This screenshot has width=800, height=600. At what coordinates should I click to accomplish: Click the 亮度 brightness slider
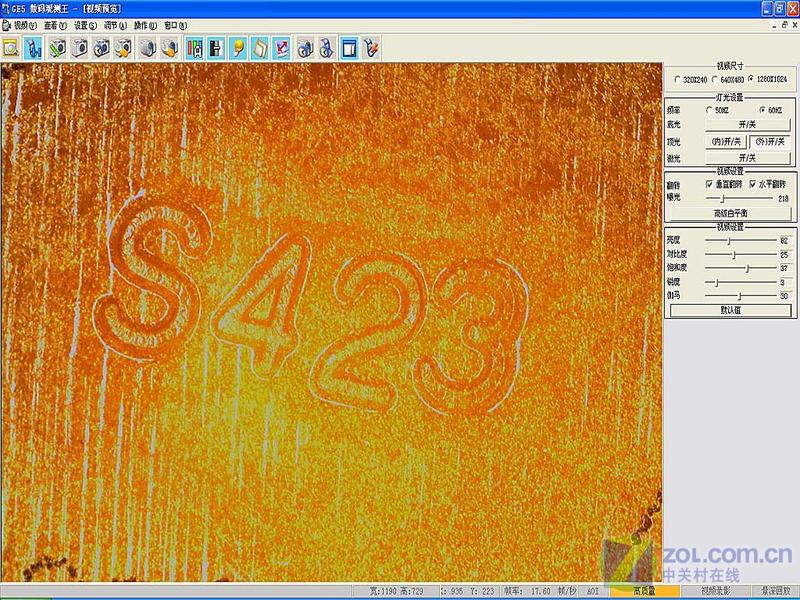(741, 240)
